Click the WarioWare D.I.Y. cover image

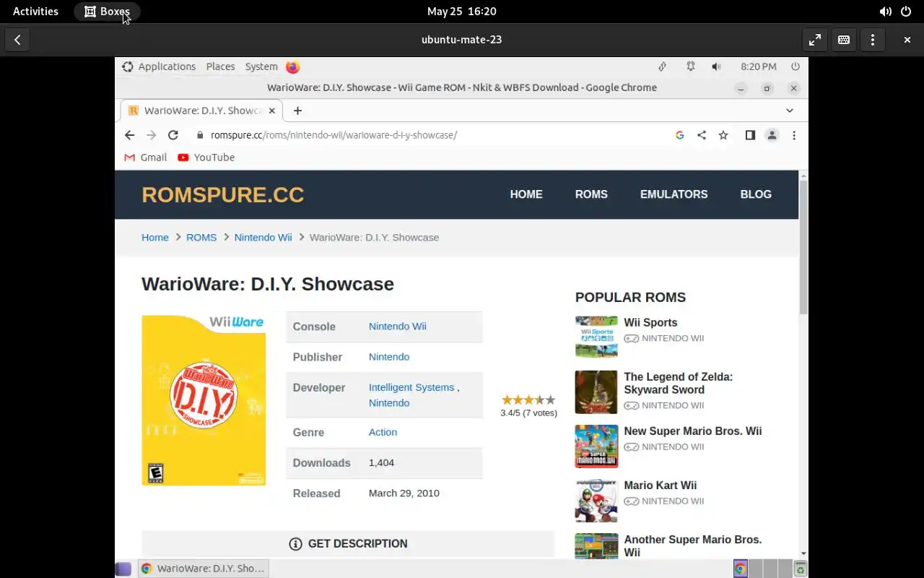[204, 400]
